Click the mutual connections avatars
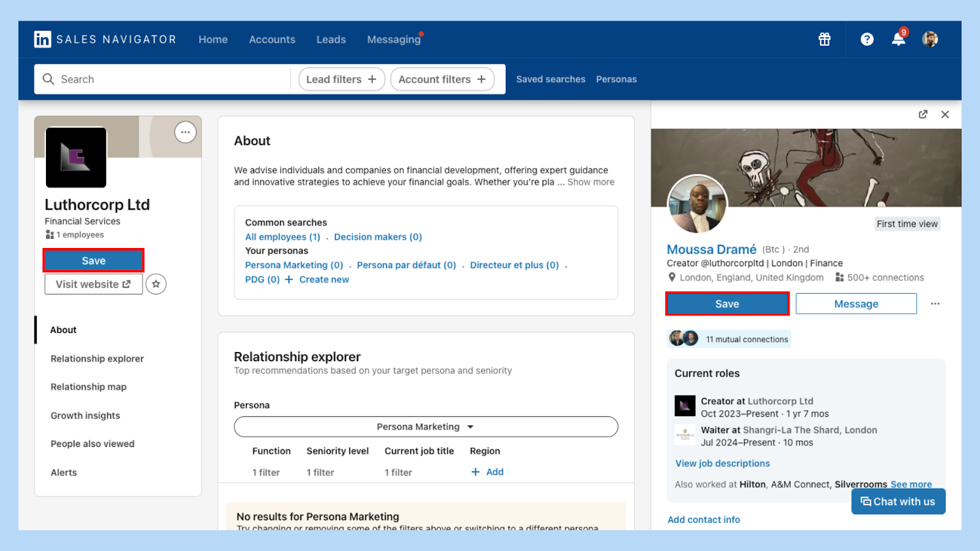This screenshot has height=551, width=980. coord(684,339)
